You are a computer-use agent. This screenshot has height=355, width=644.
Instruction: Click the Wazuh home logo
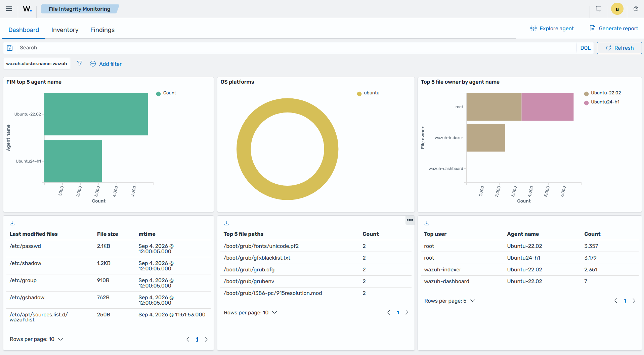point(28,9)
